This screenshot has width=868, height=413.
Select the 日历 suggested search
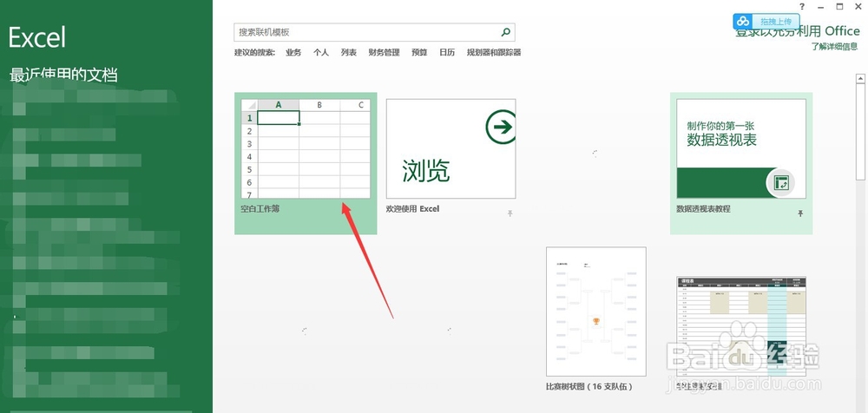pyautogui.click(x=447, y=53)
